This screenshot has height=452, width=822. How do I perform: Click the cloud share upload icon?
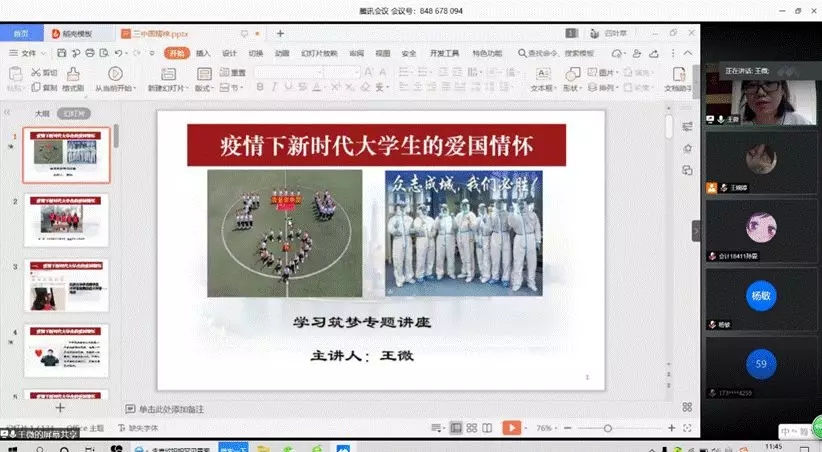pyautogui.click(x=654, y=53)
